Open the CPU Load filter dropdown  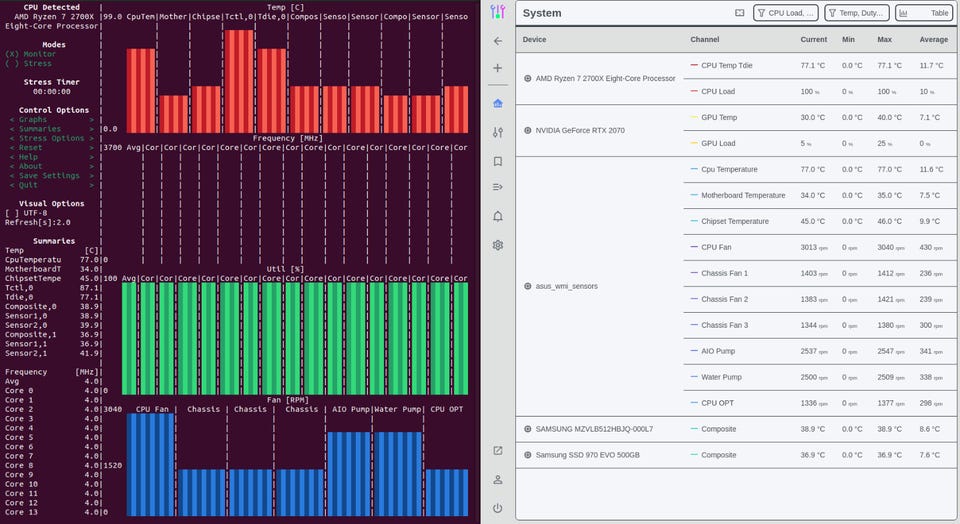click(786, 13)
